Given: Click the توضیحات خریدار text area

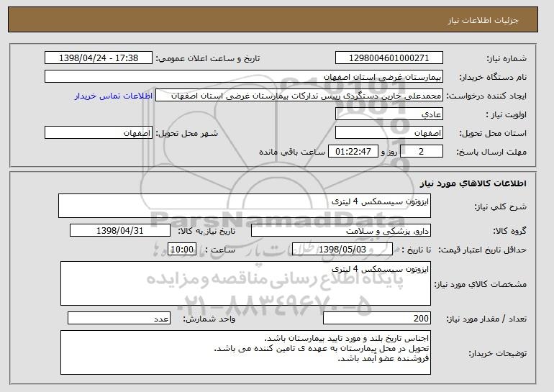Looking at the screenshot, I should coord(245,352).
